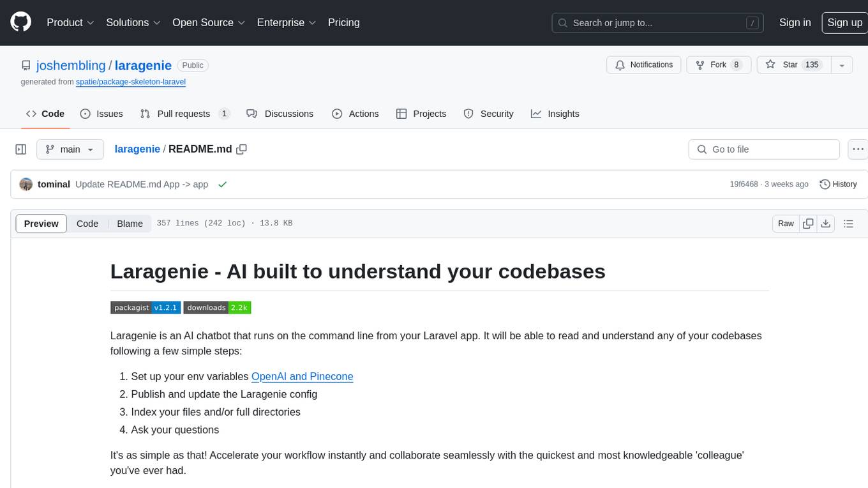Click the slash shortcut key hint
The height and width of the screenshot is (488, 868).
tap(752, 23)
